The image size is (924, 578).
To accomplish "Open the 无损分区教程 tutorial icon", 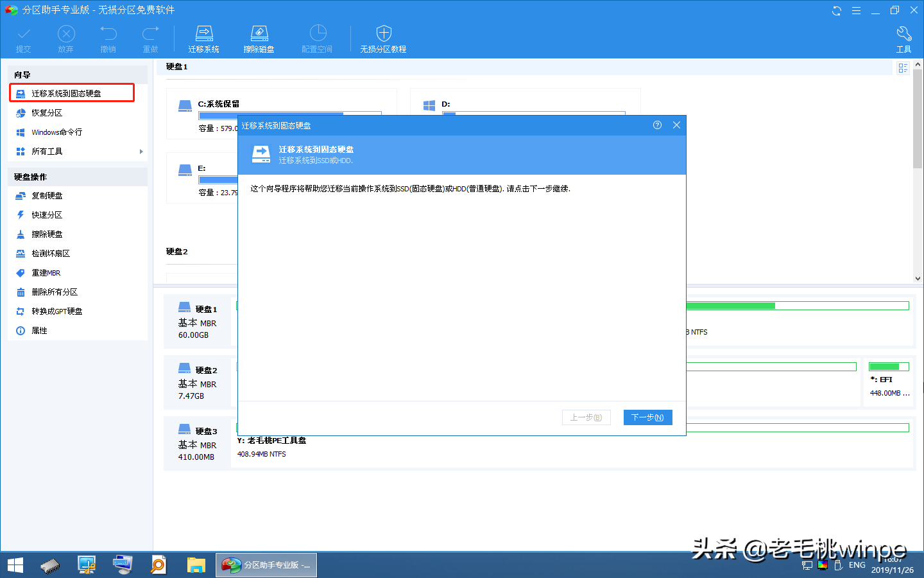I will 383,37.
